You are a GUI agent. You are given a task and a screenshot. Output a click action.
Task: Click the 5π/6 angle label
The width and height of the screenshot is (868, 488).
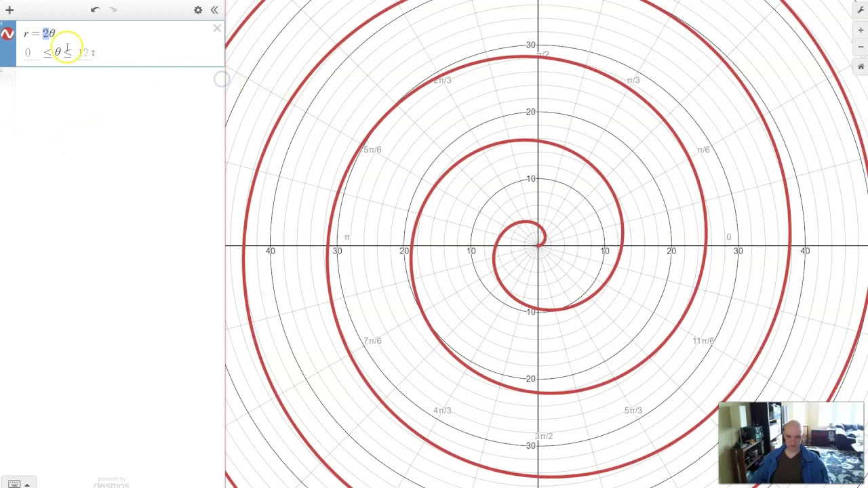[372, 149]
